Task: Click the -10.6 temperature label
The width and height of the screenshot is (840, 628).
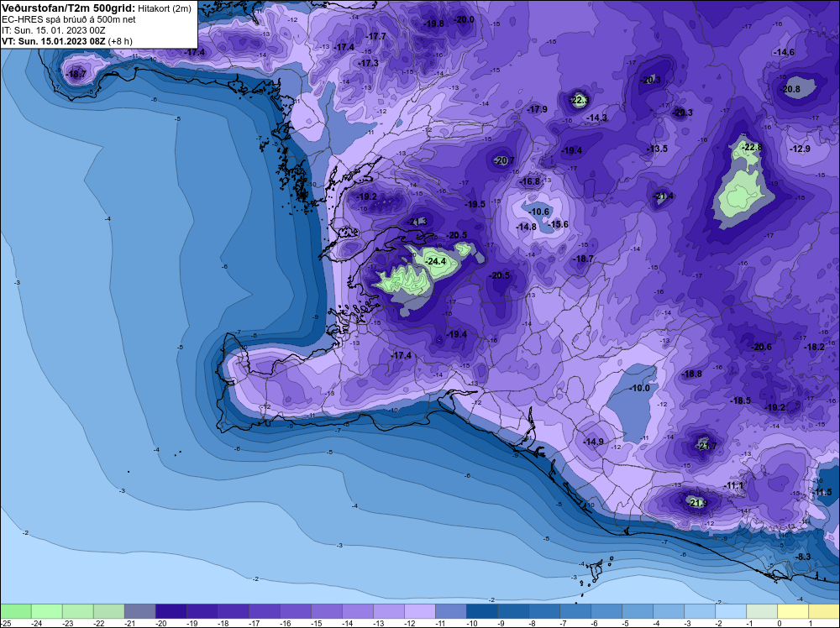Action: [x=539, y=212]
